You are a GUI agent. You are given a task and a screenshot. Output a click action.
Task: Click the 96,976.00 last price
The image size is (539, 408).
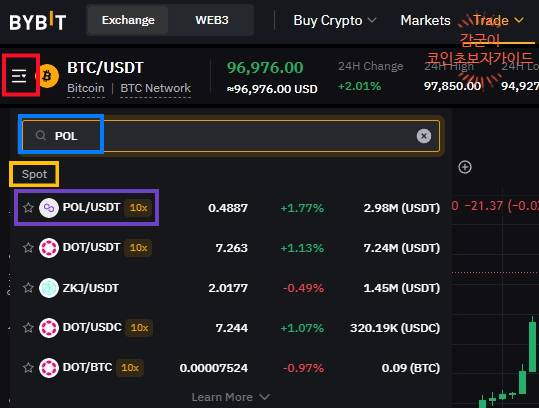click(265, 68)
